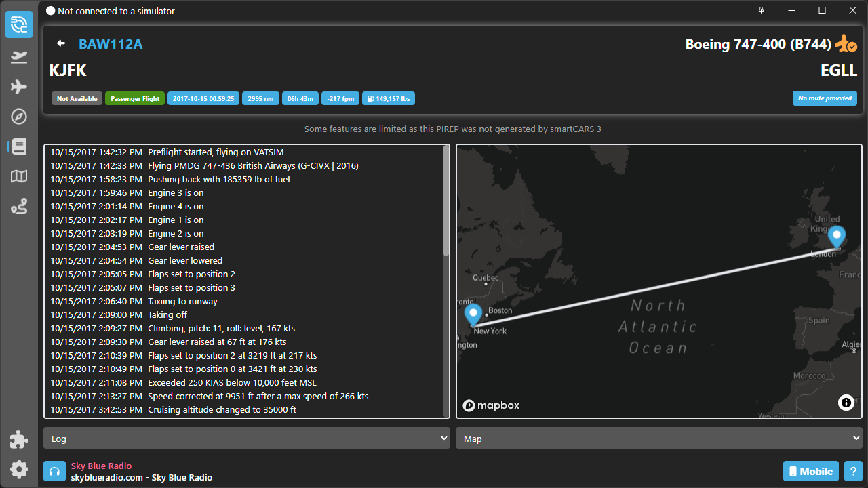The height and width of the screenshot is (488, 868).
Task: Click the 149,157 lbs fuel badge
Action: coord(388,98)
